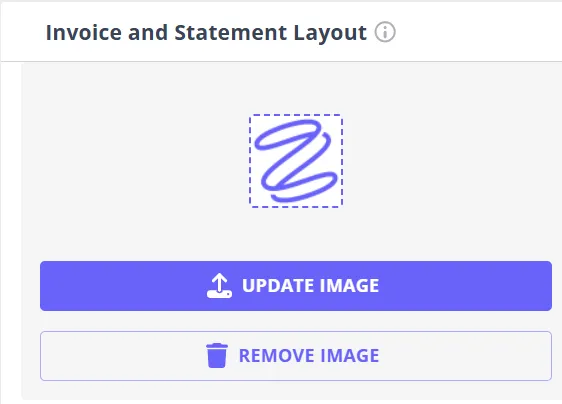Click the REMOVE IMAGE text label
The height and width of the screenshot is (404, 562).
[309, 356]
